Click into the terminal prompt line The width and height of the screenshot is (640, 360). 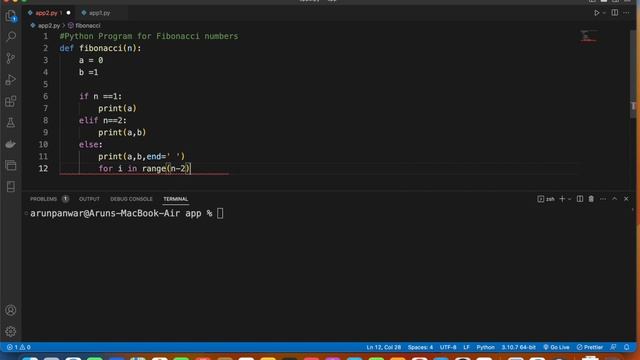[x=127, y=213]
